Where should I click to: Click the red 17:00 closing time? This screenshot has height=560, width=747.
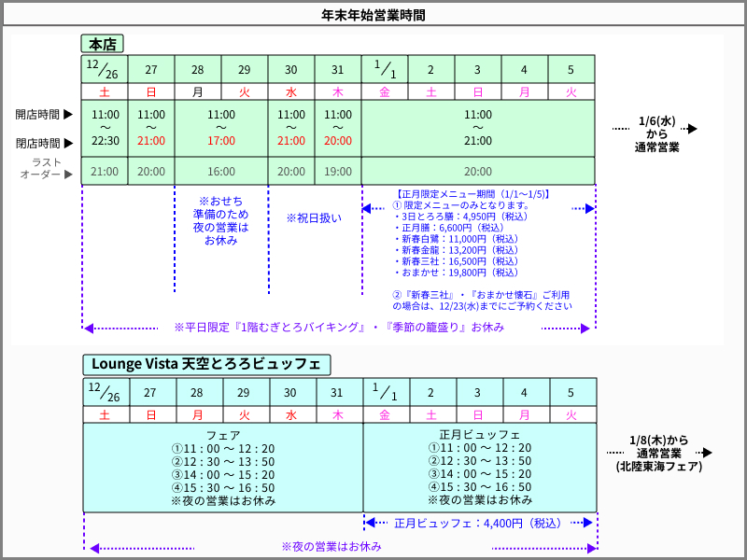pos(221,141)
